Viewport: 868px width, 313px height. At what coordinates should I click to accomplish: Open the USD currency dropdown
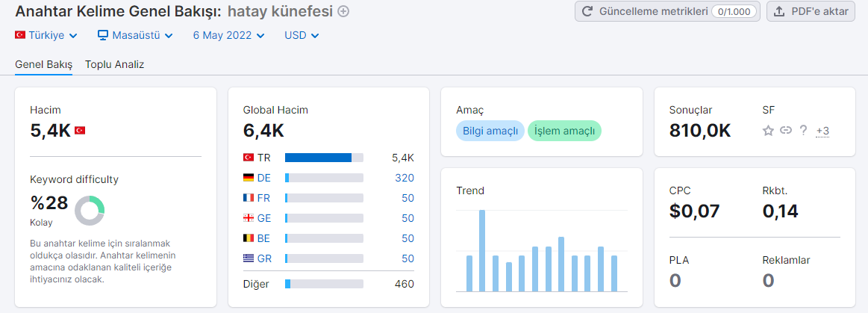pos(302,35)
